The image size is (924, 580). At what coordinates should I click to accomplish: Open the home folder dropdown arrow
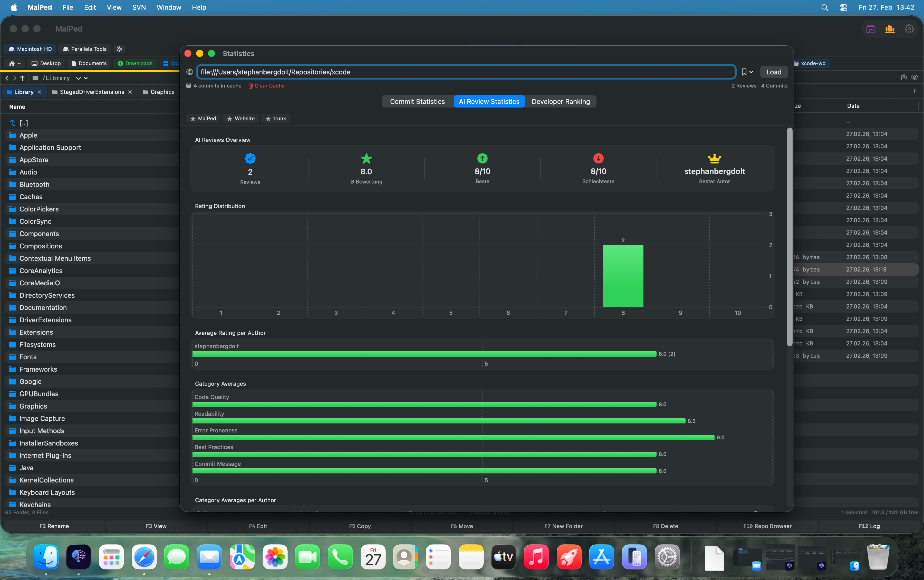click(x=19, y=63)
